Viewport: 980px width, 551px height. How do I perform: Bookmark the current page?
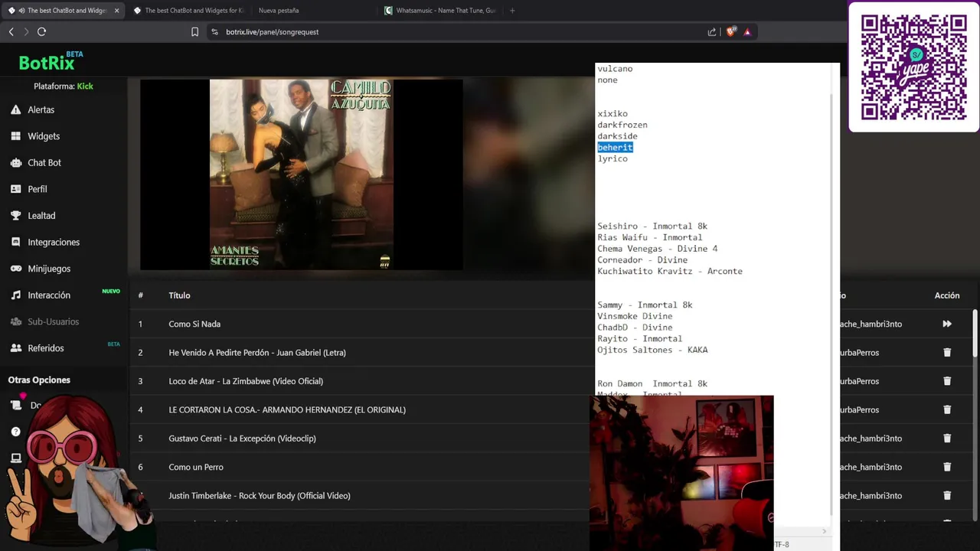coord(194,32)
